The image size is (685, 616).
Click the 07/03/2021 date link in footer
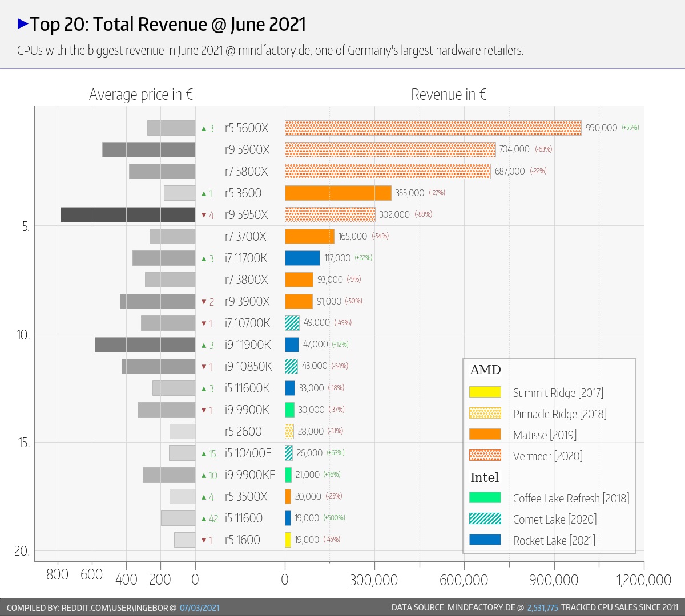(199, 607)
